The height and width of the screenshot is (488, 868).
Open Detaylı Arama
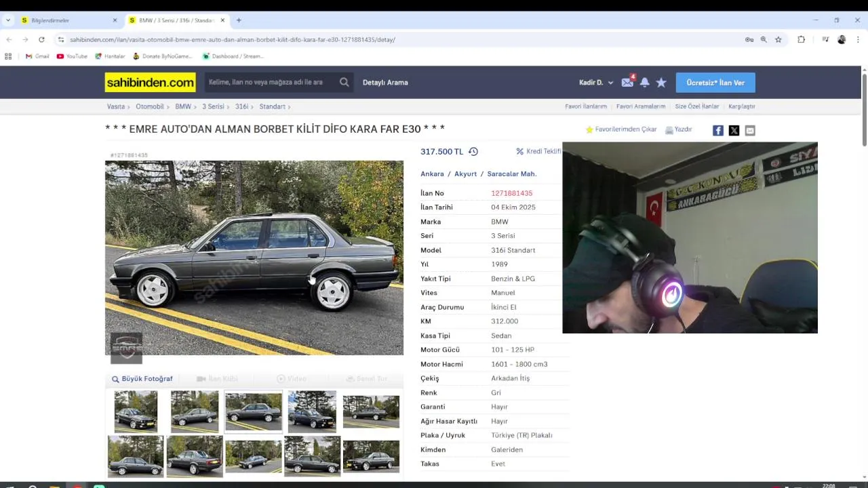385,83
